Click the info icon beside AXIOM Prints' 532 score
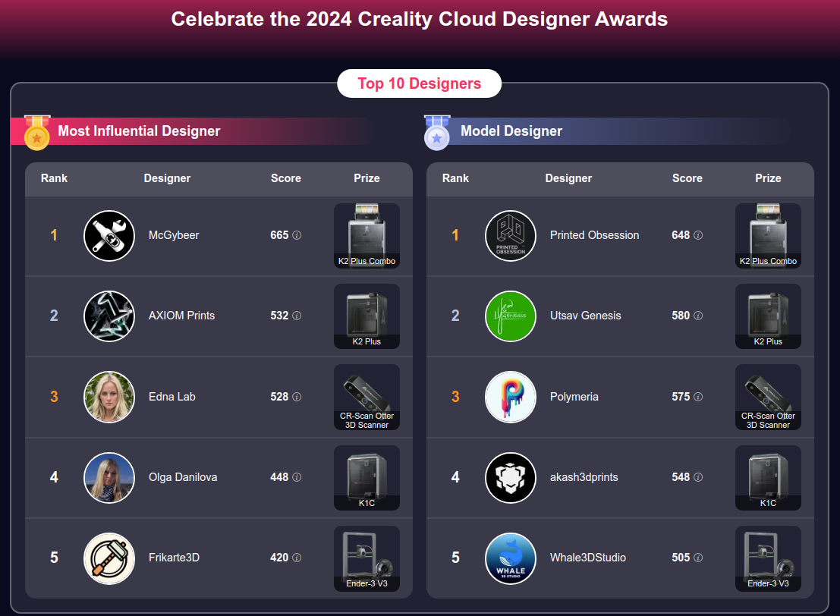This screenshot has height=616, width=840. click(x=297, y=316)
